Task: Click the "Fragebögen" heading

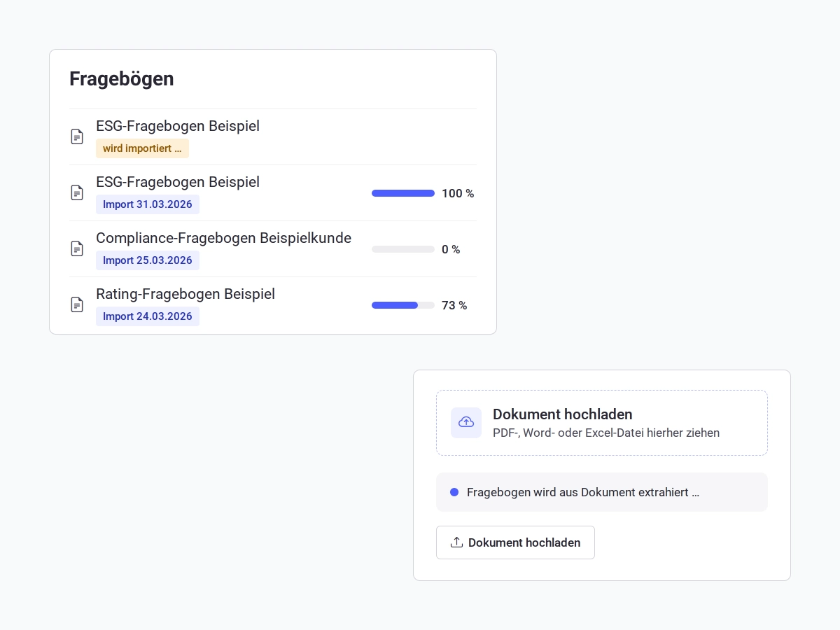Action: click(122, 79)
